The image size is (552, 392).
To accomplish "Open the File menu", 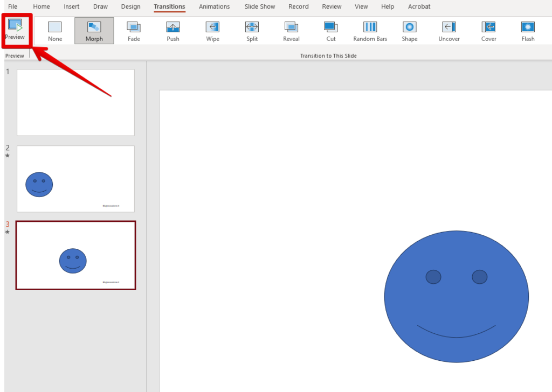I will coord(12,6).
